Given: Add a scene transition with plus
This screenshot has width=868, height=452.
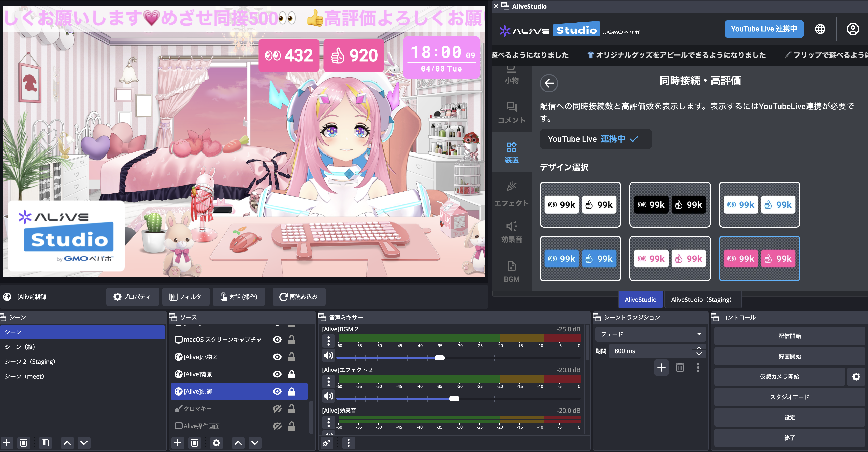Looking at the screenshot, I should pyautogui.click(x=661, y=368).
